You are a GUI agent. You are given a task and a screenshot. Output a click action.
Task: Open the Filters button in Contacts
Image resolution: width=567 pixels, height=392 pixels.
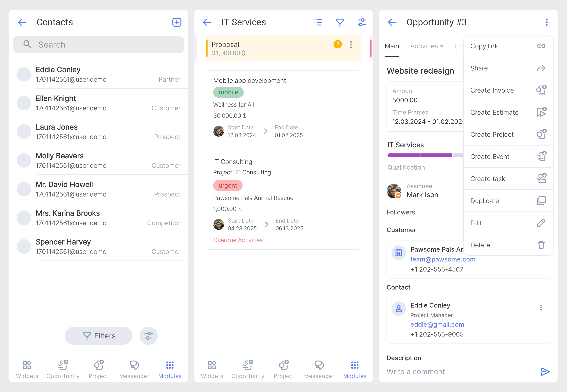pos(98,336)
